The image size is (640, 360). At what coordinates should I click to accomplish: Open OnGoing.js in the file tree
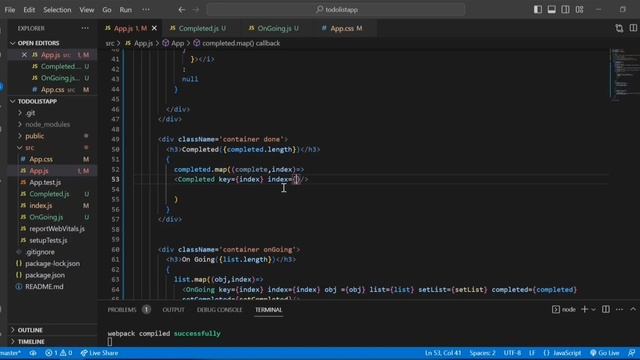[46, 217]
